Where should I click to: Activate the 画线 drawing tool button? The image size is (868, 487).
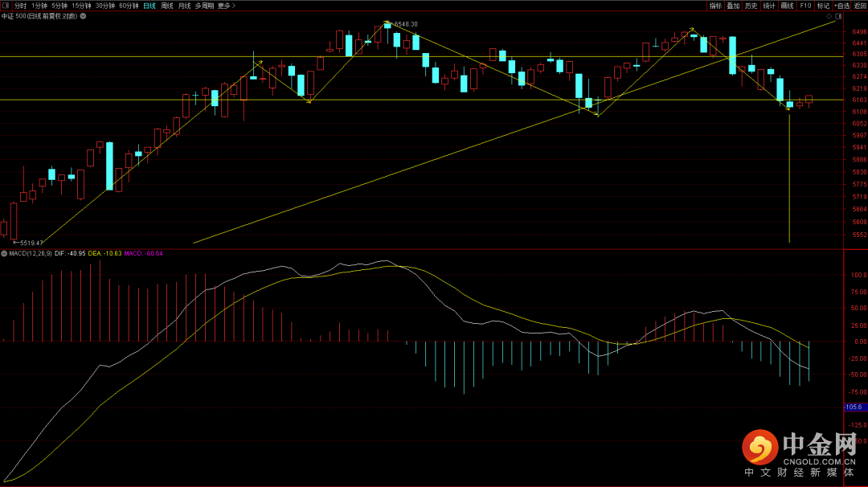(787, 6)
